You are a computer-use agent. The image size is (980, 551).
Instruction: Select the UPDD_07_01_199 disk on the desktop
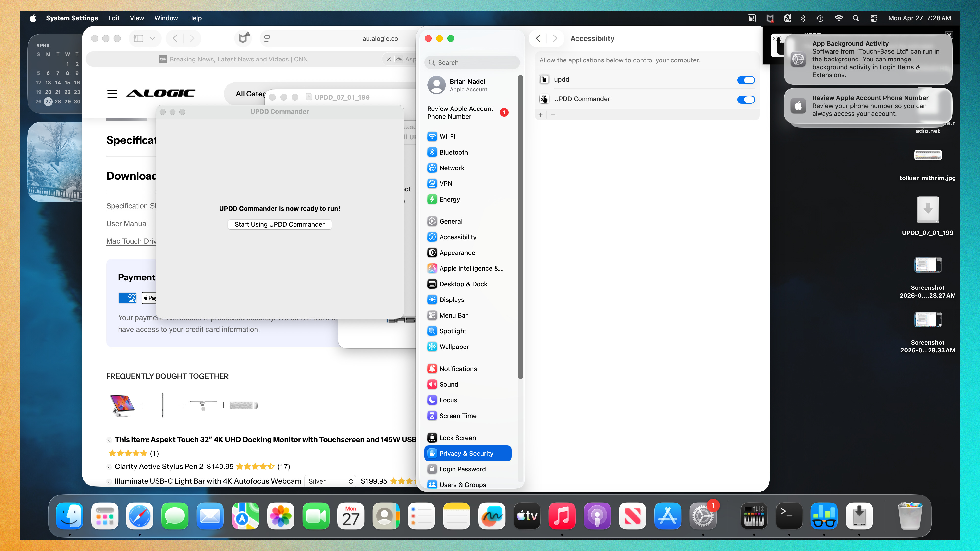coord(928,216)
